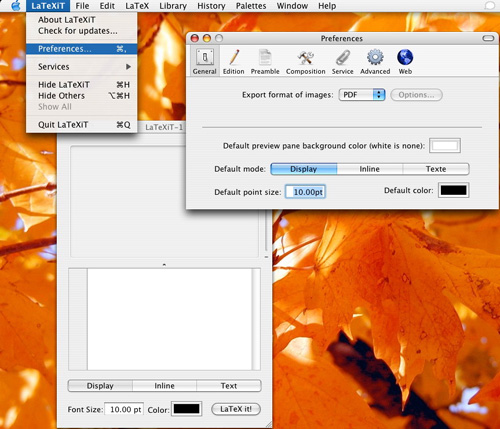Open the Edition preferences pencil icon

click(x=234, y=57)
